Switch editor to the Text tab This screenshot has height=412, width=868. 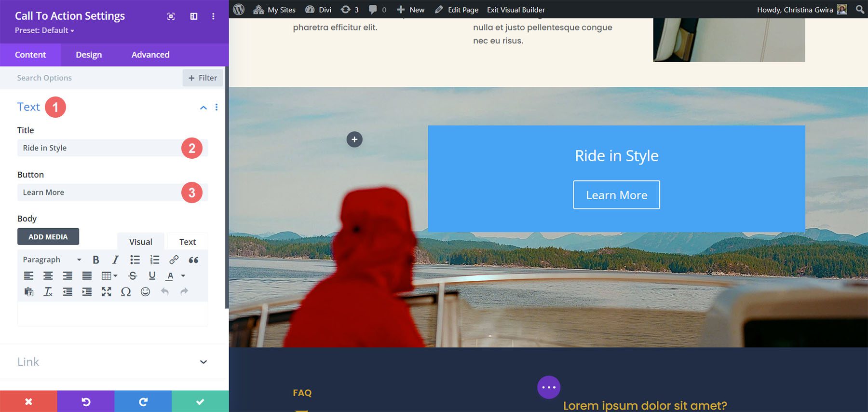coord(188,242)
